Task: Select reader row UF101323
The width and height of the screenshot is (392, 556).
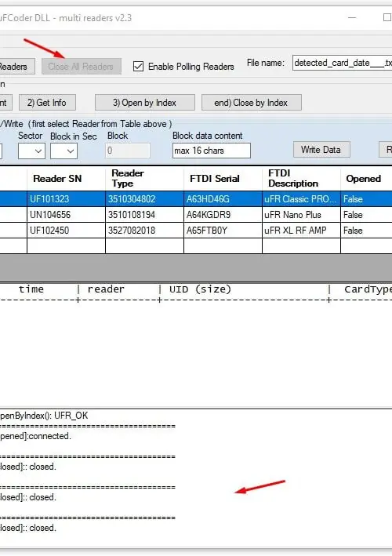Action: tap(196, 199)
